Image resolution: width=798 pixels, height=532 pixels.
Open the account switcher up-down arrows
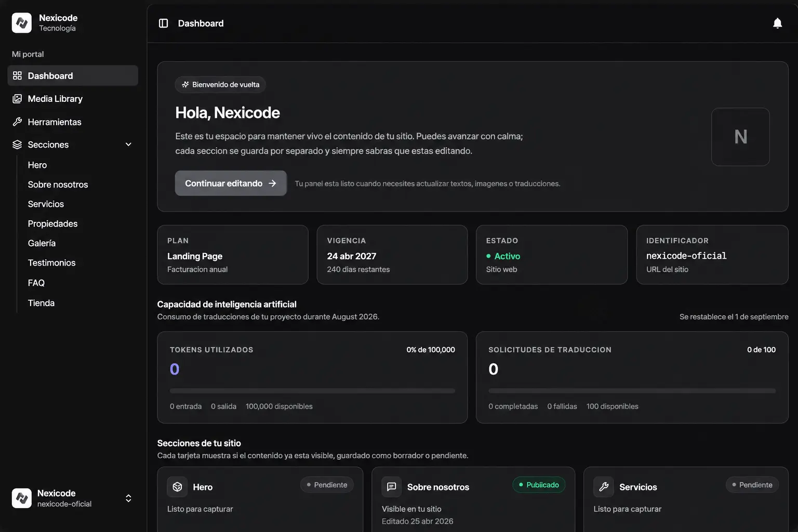point(128,498)
